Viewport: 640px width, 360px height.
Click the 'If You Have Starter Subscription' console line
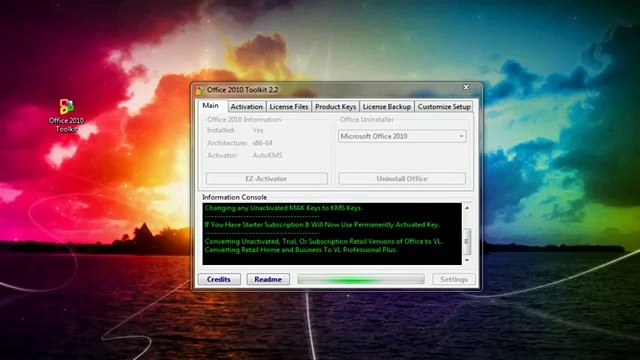[x=322, y=224]
